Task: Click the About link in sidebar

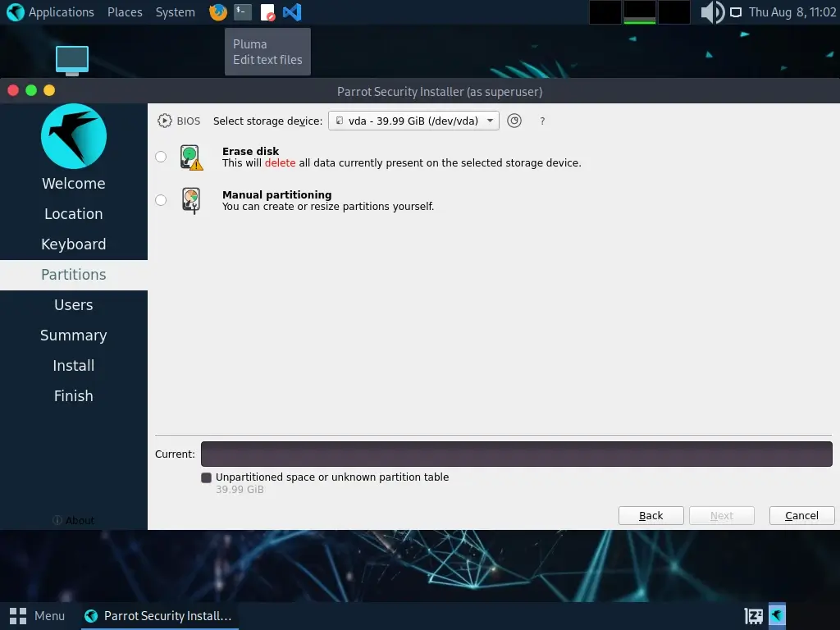Action: point(74,520)
